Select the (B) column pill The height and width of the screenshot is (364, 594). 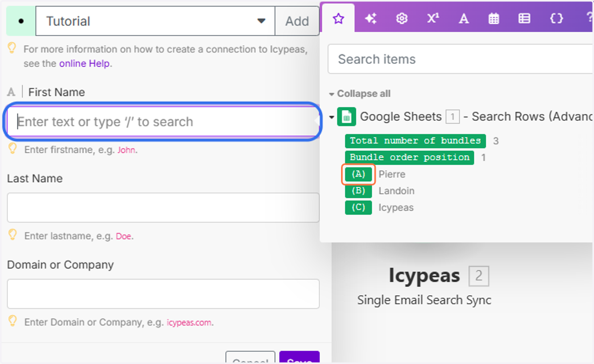(x=358, y=191)
